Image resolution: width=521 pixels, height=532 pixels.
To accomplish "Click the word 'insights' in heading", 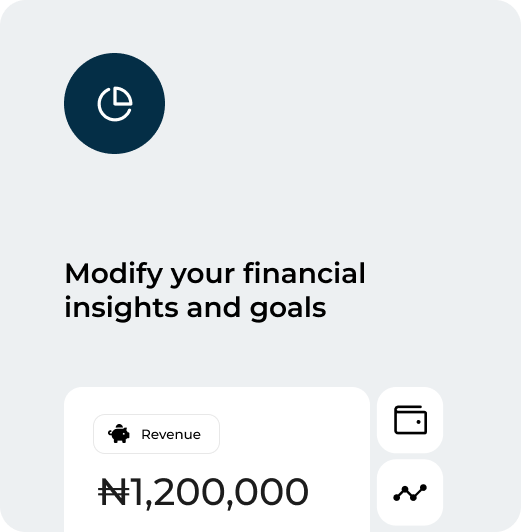I will pos(121,309).
